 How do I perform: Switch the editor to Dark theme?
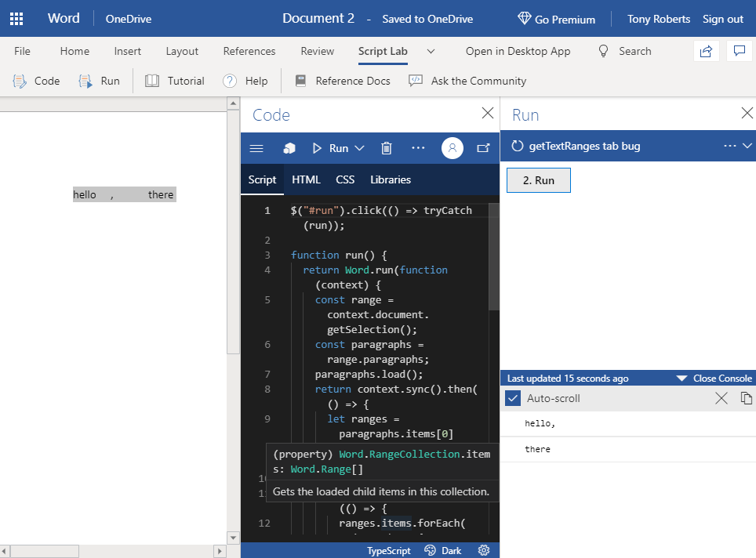[x=451, y=550]
